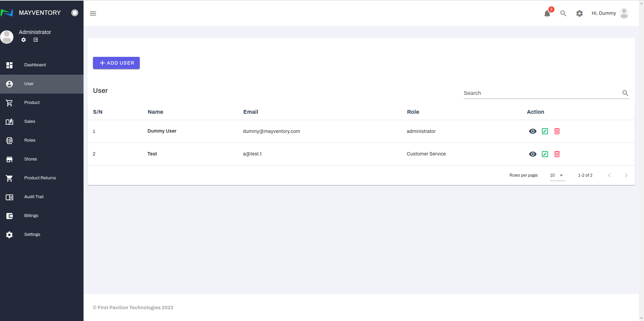View Dummy User details with eye icon
Screen dimensions: 644x321
[x=533, y=131]
